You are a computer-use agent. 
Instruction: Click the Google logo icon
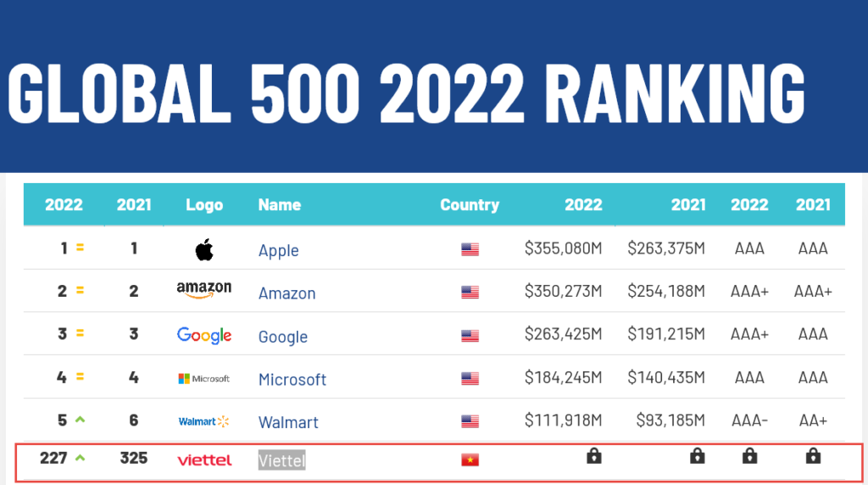(x=203, y=335)
